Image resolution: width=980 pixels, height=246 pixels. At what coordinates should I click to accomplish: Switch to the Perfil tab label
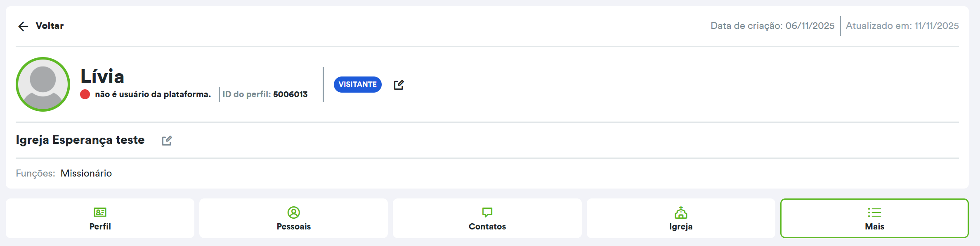[100, 227]
